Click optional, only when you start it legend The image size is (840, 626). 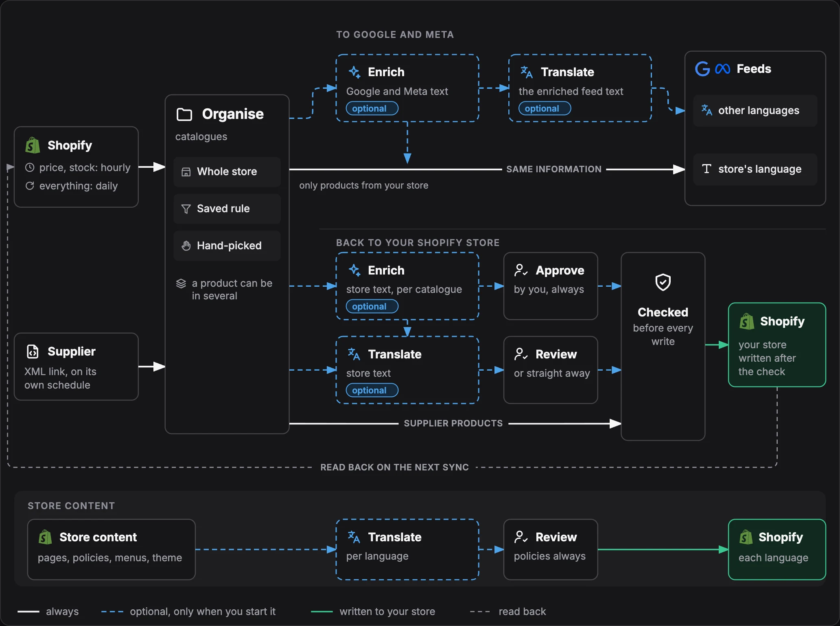click(188, 611)
